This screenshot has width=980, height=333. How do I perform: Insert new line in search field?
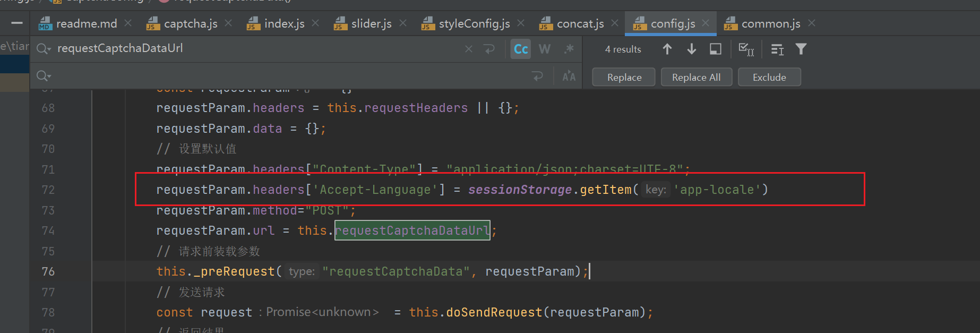tap(489, 49)
